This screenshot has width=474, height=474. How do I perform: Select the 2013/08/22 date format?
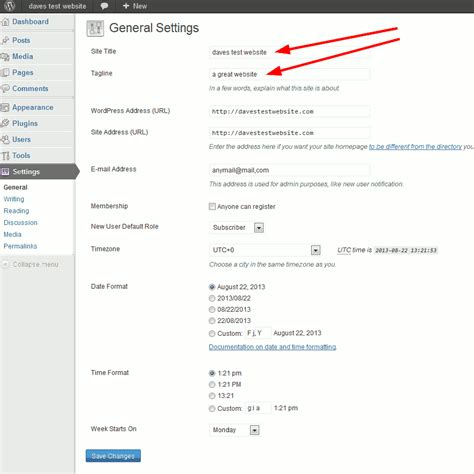(x=212, y=298)
